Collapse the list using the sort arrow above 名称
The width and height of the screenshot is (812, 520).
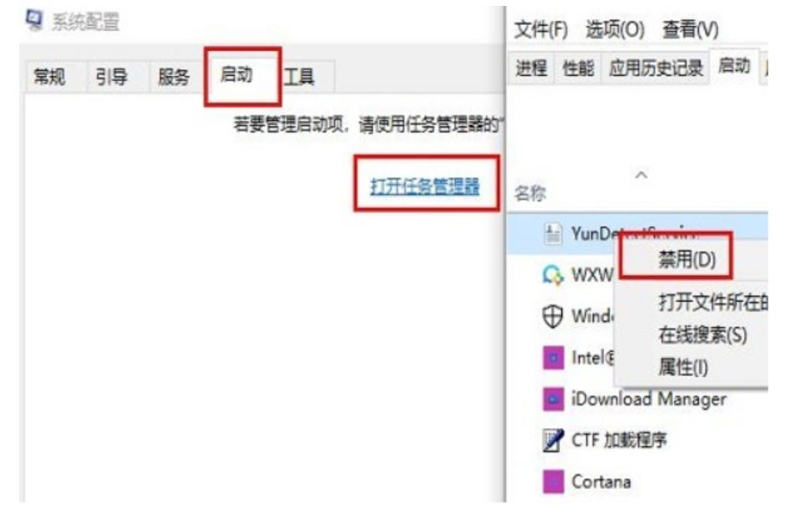point(641,175)
